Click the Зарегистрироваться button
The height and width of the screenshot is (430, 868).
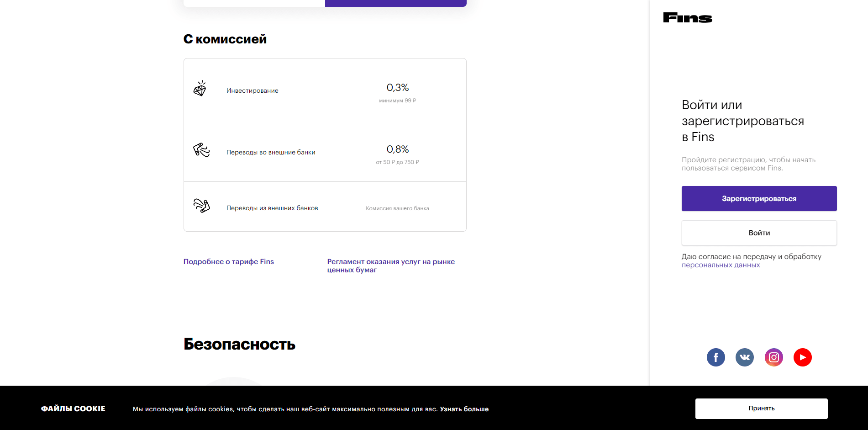[758, 198]
